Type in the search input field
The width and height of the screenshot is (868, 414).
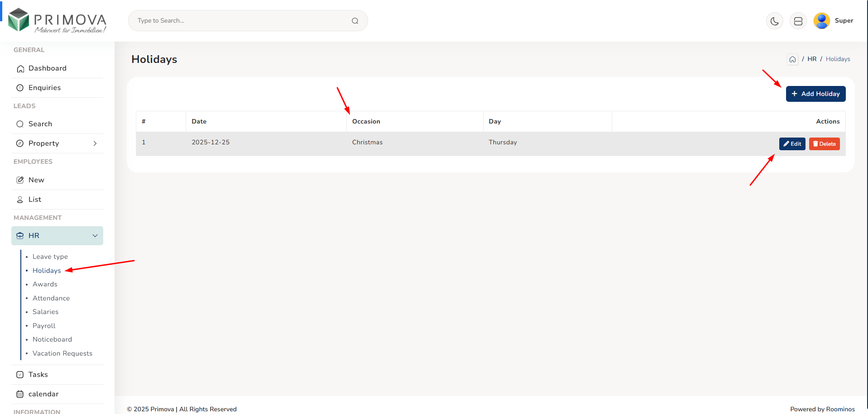pyautogui.click(x=240, y=21)
